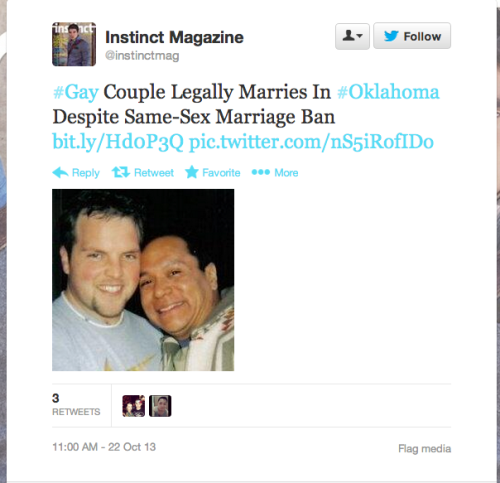The width and height of the screenshot is (500, 483).
Task: Click the Favorite star icon
Action: (192, 172)
